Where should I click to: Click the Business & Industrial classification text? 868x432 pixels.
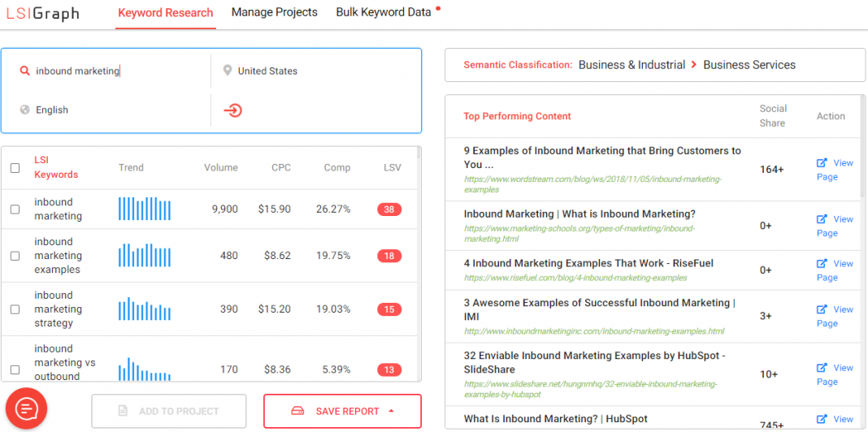point(631,65)
